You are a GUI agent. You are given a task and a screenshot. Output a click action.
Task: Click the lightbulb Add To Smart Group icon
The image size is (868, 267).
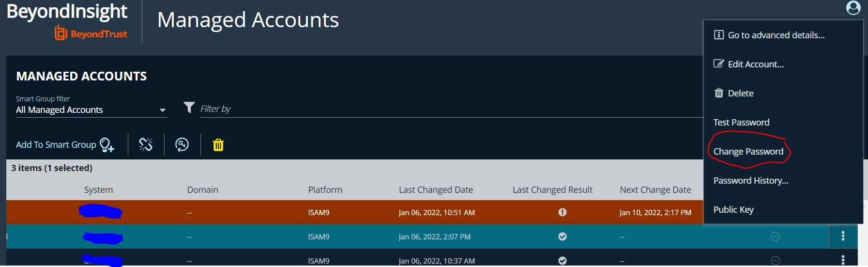point(107,144)
